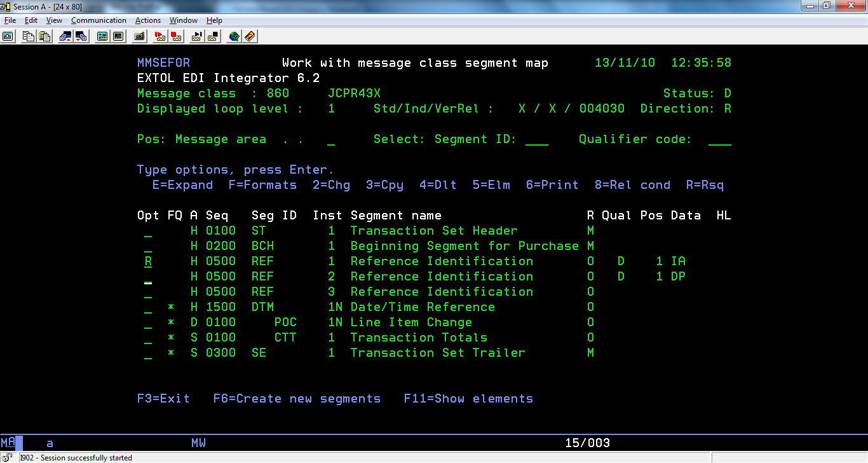Open the Help menu
The height and width of the screenshot is (463, 868).
pyautogui.click(x=215, y=20)
